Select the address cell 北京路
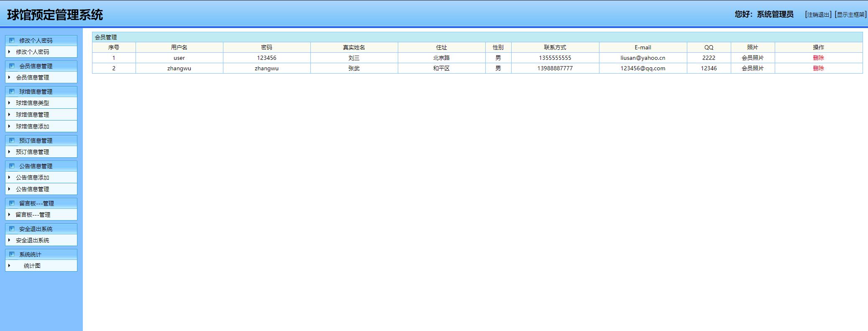This screenshot has height=331, width=868. (441, 58)
